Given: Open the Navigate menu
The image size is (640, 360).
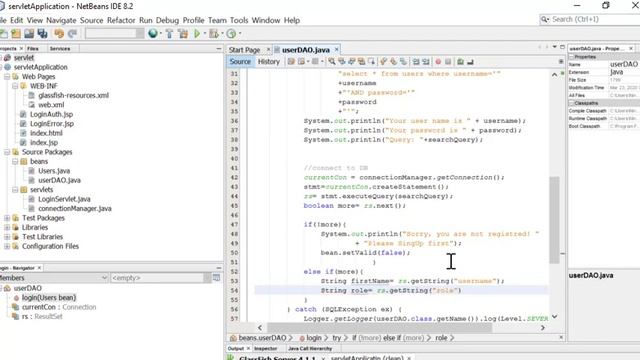Looking at the screenshot, I should (x=61, y=20).
